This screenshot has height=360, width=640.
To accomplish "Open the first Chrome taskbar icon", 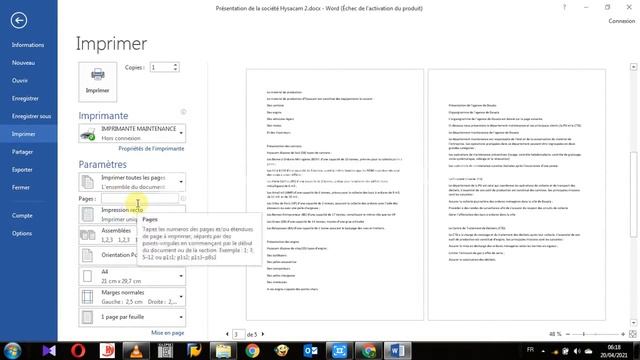I will tap(252, 351).
